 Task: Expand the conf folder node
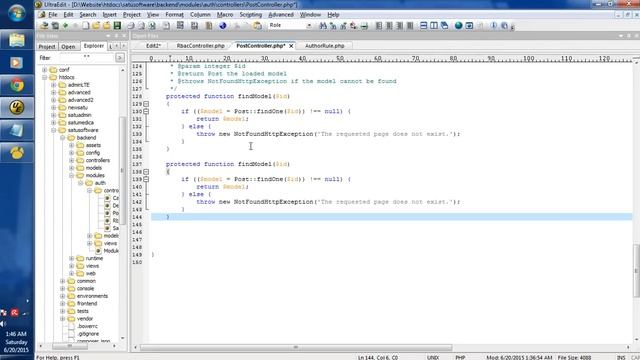click(44, 70)
